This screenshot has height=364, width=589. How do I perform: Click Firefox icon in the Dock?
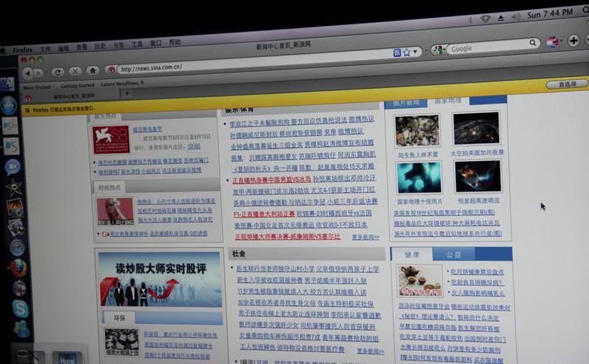point(18,268)
